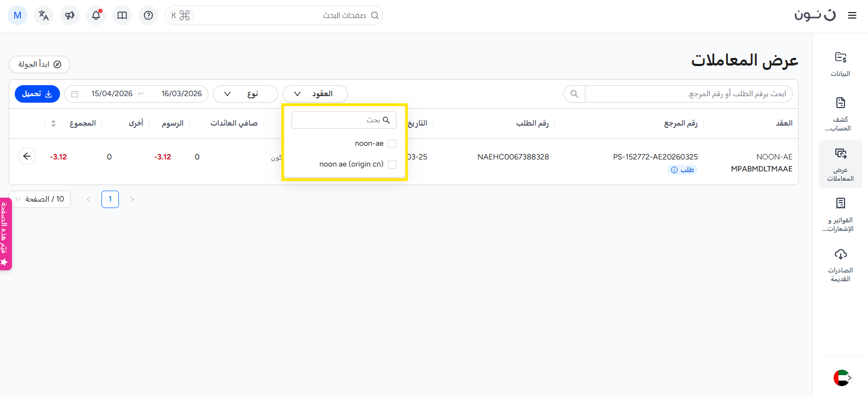
Task: Select page 1 in pagination
Action: pyautogui.click(x=110, y=199)
